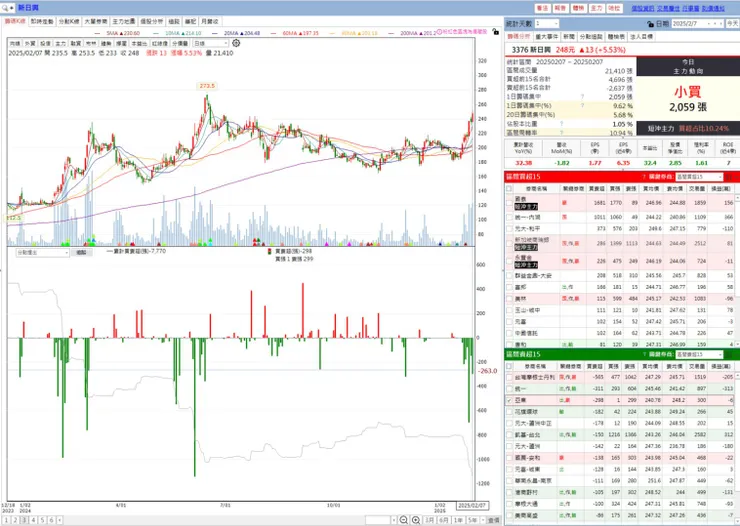Check the 元大-和平 broker row checkbox
This screenshot has height=526, width=740.
[509, 229]
